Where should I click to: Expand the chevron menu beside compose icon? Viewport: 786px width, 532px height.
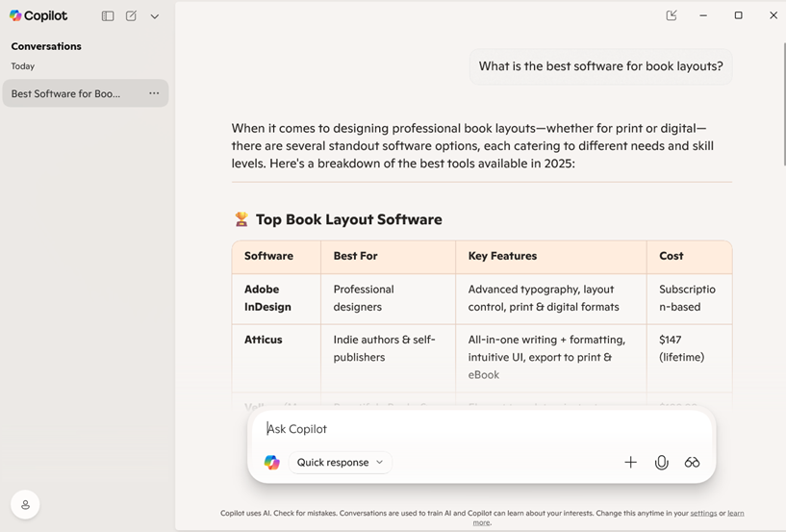click(x=154, y=16)
